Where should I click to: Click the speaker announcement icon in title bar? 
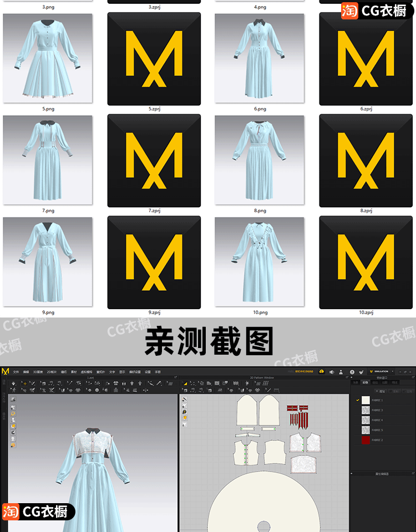point(332,372)
